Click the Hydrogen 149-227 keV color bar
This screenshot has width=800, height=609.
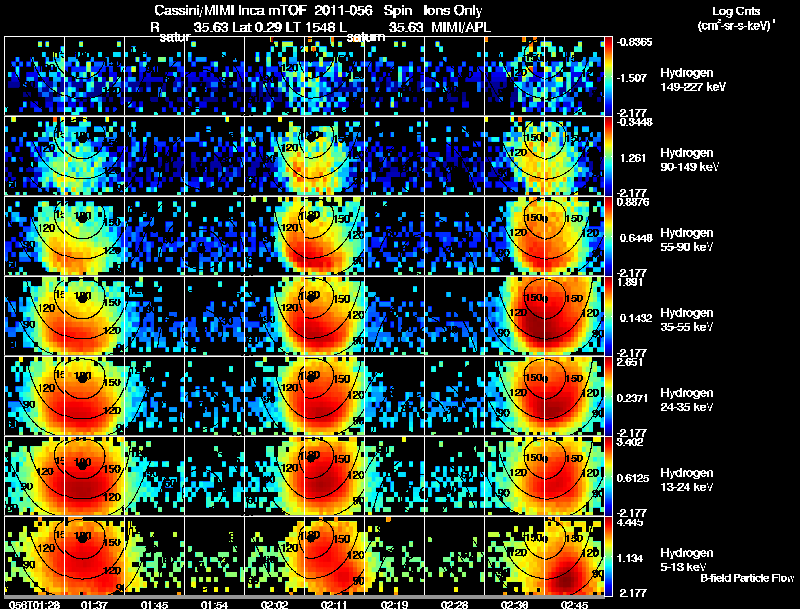(608, 76)
